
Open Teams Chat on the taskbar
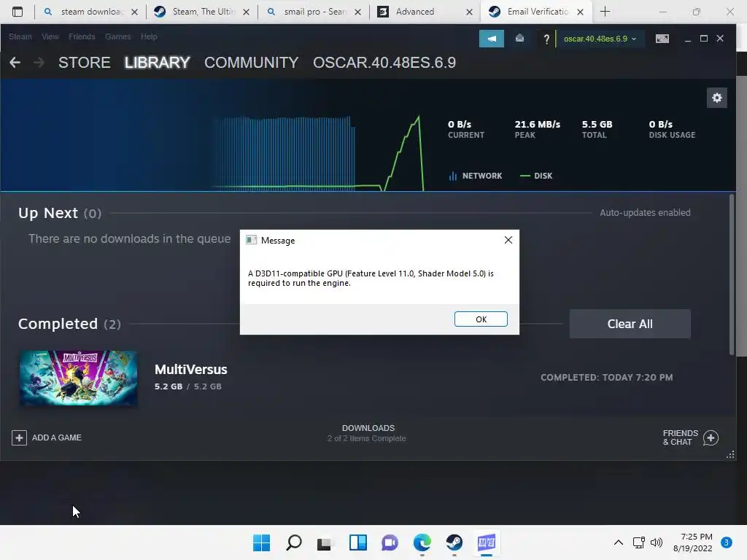click(390, 542)
